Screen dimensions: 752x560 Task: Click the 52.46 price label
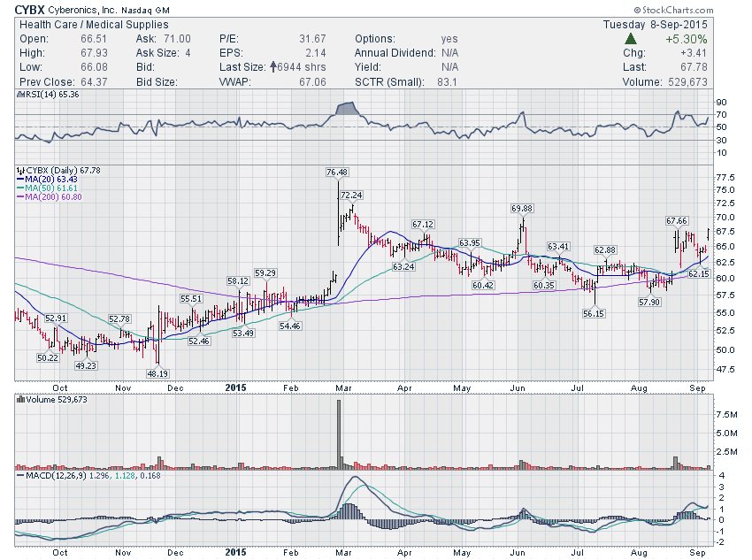coord(198,341)
